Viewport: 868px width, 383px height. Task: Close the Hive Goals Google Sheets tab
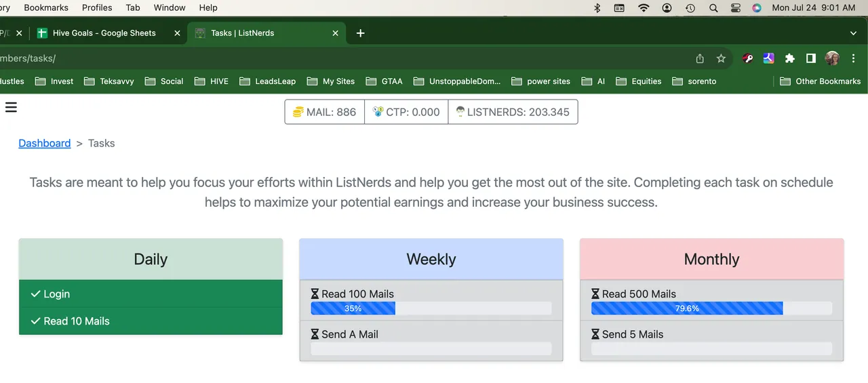click(178, 33)
